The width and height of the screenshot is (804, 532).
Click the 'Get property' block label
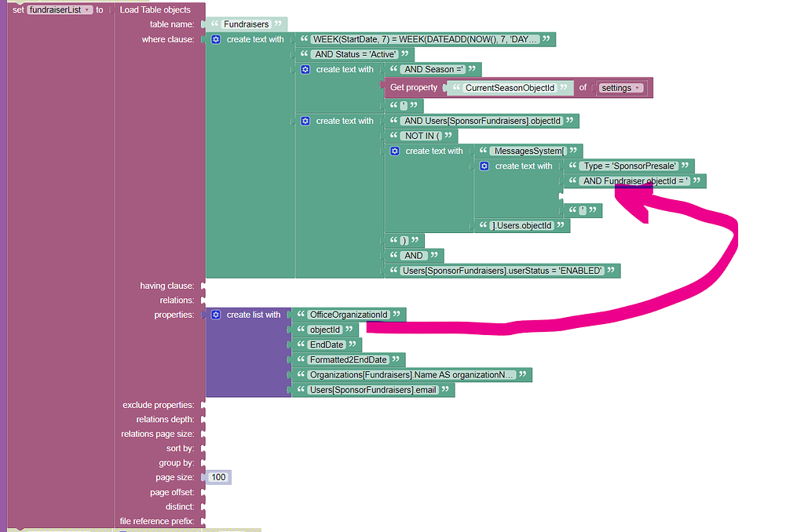[413, 88]
